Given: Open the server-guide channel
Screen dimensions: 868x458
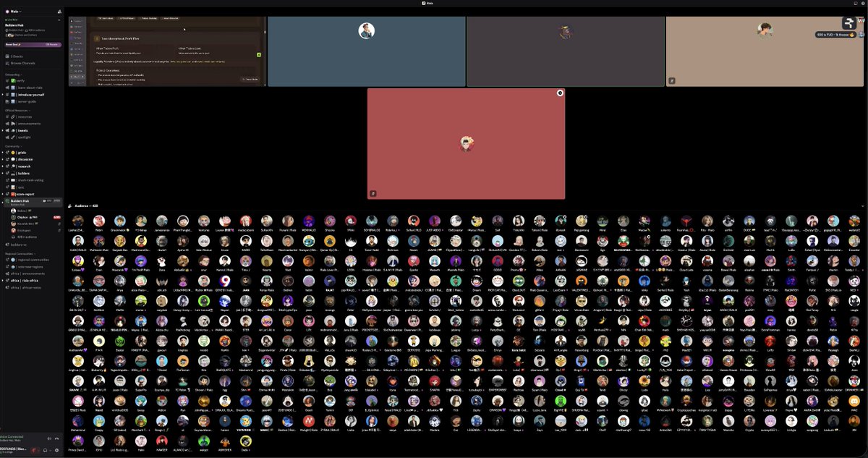Looking at the screenshot, I should (33, 101).
